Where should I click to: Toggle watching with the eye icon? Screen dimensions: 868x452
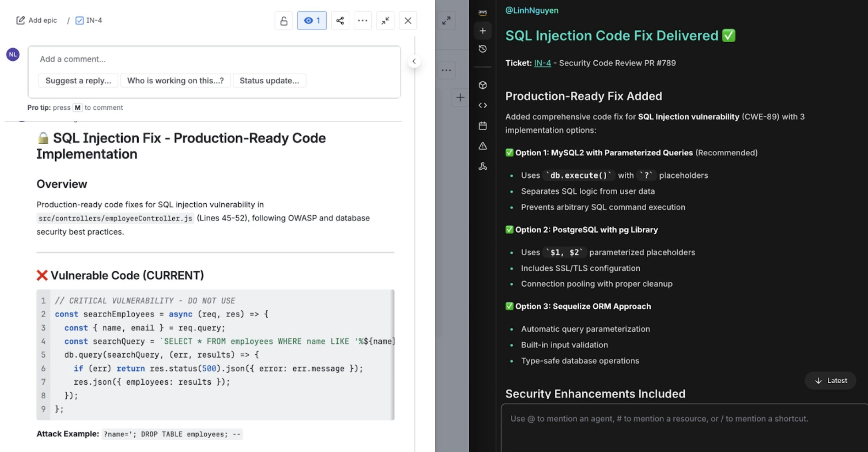click(312, 20)
